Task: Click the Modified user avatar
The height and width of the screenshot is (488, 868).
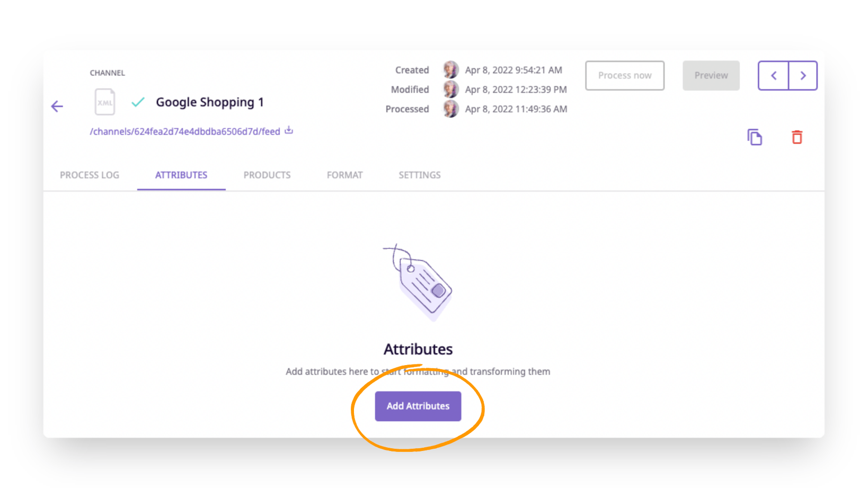Action: click(x=450, y=90)
